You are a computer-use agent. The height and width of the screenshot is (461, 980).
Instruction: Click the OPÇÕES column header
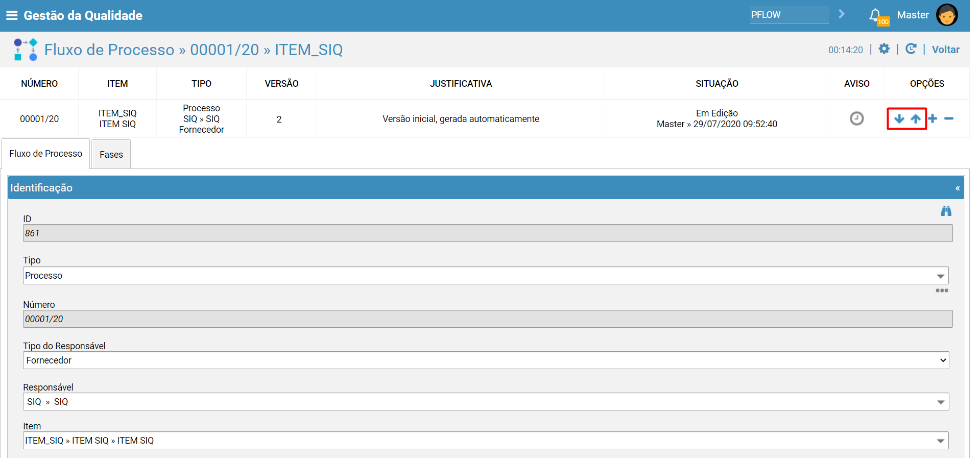[927, 84]
